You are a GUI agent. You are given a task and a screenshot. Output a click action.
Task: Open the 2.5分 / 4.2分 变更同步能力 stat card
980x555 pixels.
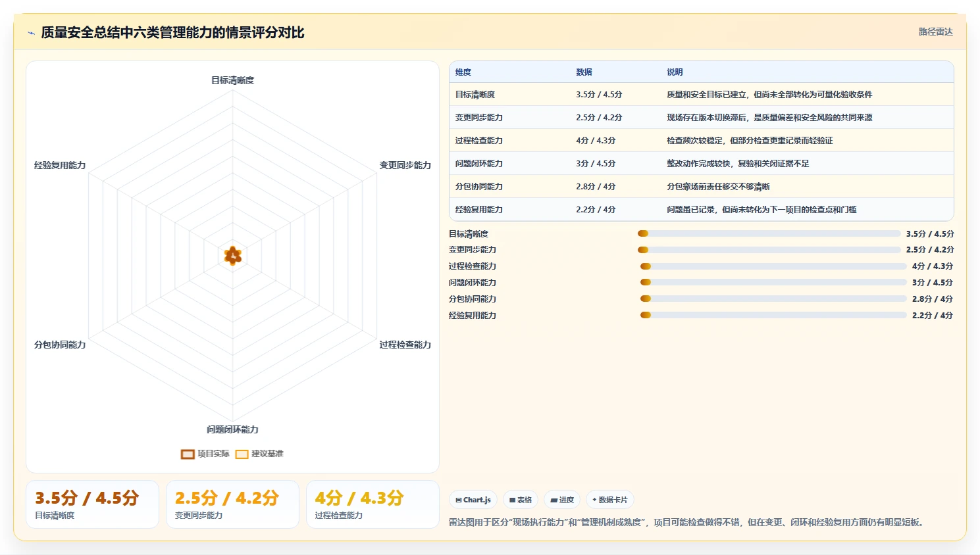tap(232, 504)
